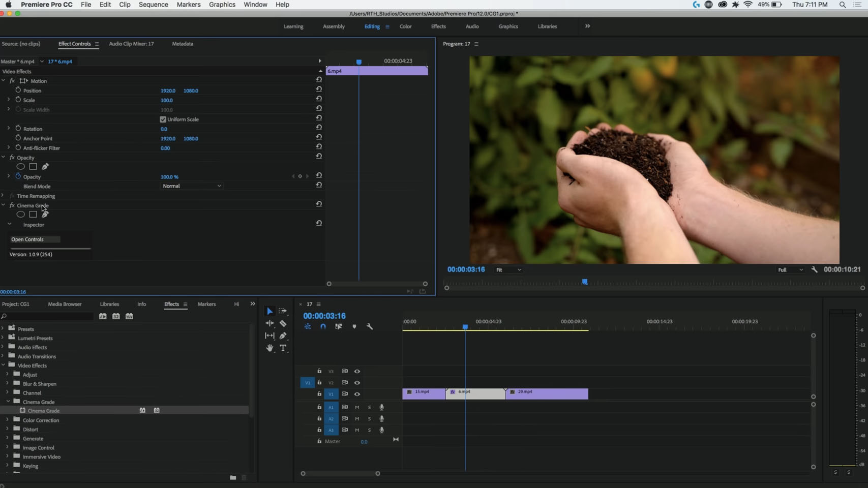Select the Pen tool in tools panel
Viewport: 868px width, 488px height.
(x=283, y=335)
